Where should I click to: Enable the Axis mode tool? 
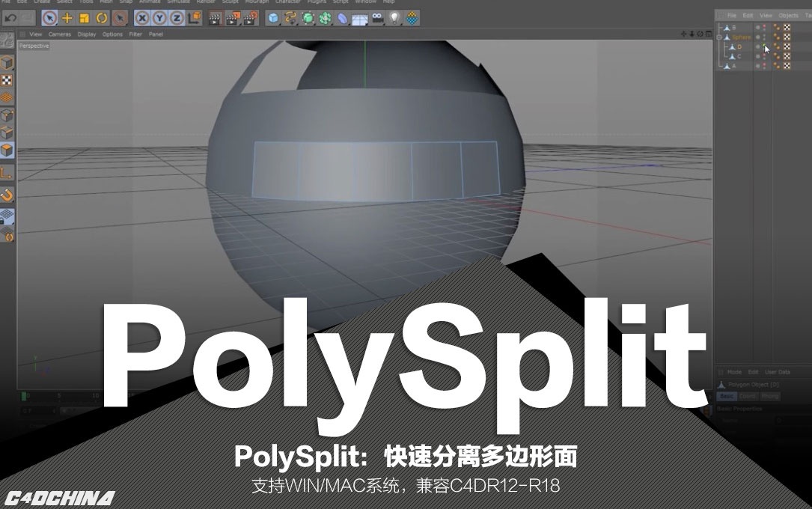7,172
